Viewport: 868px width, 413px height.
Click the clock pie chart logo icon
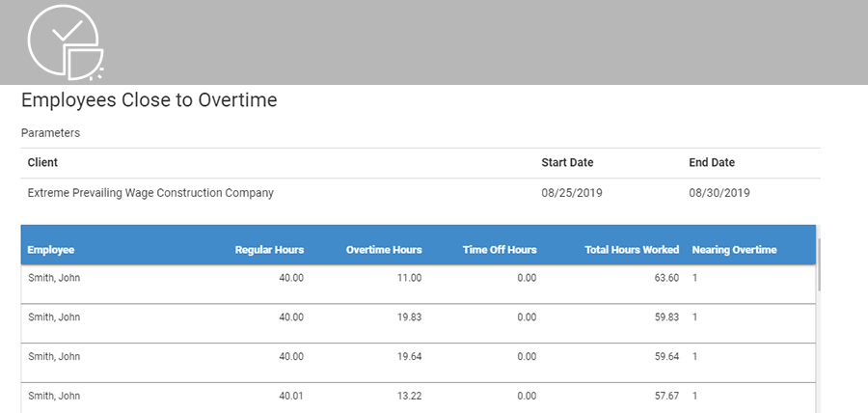(67, 42)
